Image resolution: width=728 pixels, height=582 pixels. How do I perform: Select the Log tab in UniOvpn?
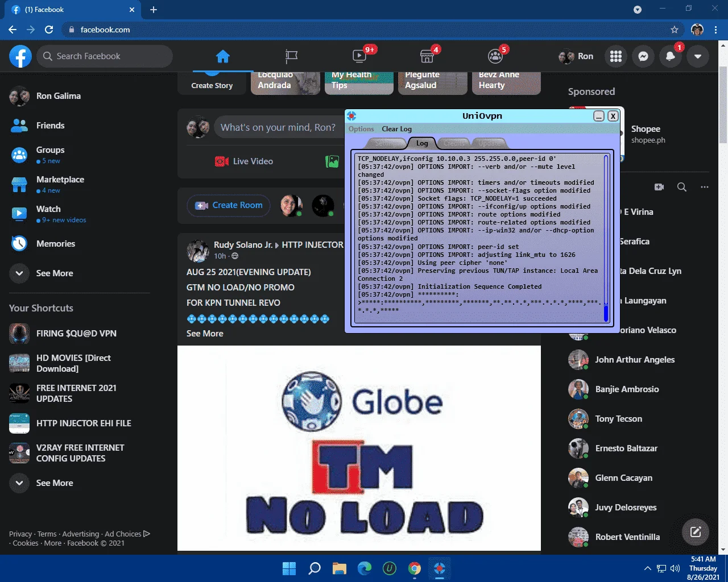pos(422,143)
